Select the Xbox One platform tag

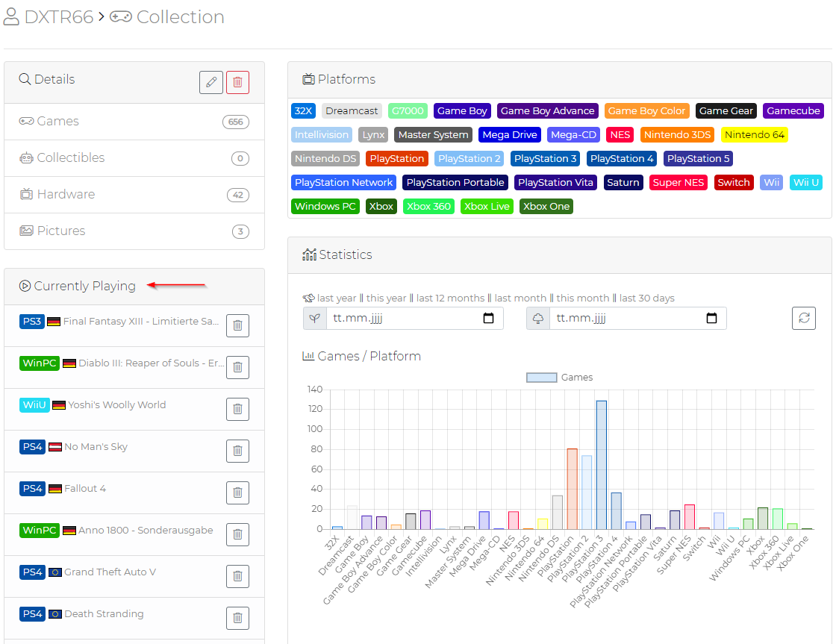click(546, 207)
